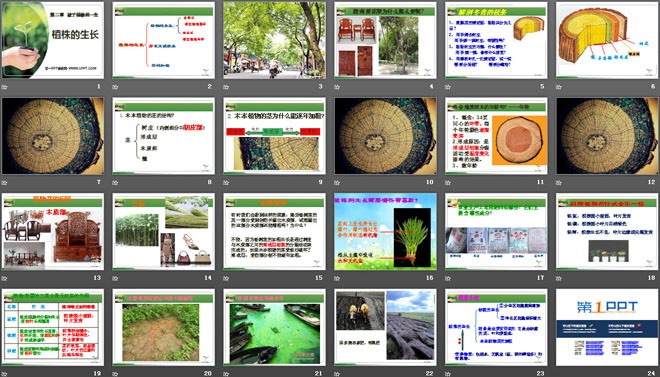Click the transition star icon under slide 21

[226, 374]
